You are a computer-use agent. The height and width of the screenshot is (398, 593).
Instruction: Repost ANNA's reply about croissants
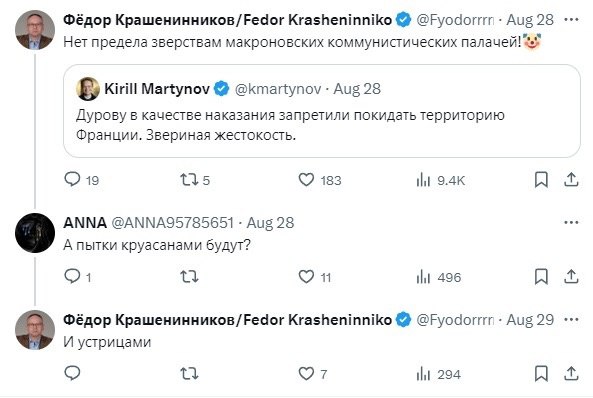189,277
